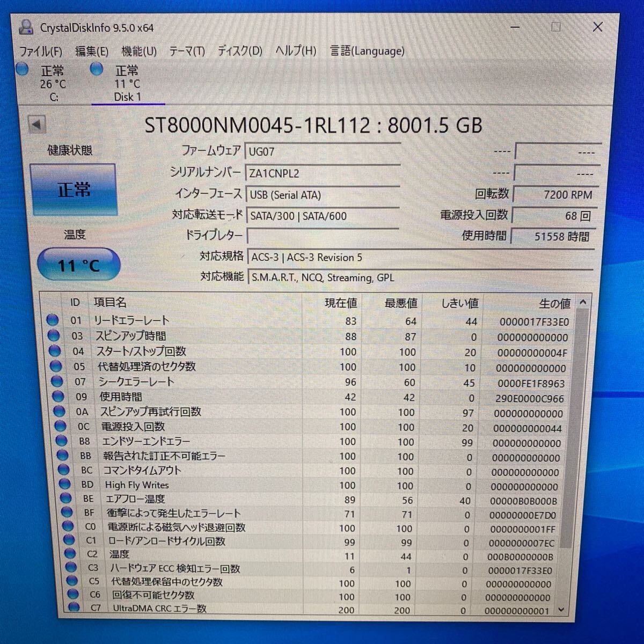The image size is (644, 644).
Task: Click status dot for スピンアップ時間 row
Action: point(54,336)
